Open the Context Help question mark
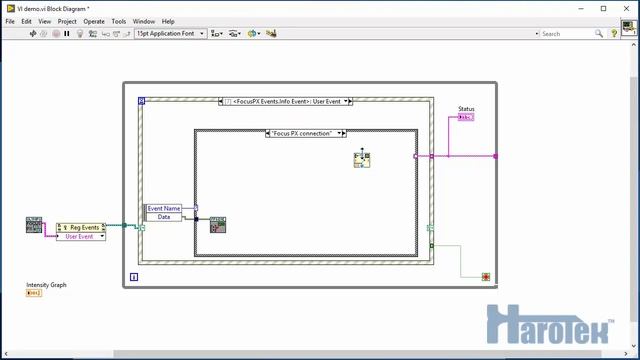Image resolution: width=640 pixels, height=360 pixels. [614, 34]
